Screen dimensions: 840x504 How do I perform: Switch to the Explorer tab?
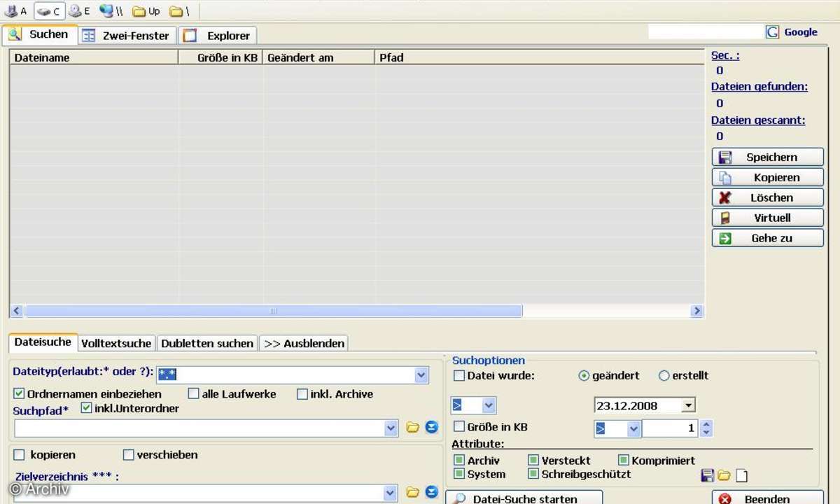click(x=218, y=36)
